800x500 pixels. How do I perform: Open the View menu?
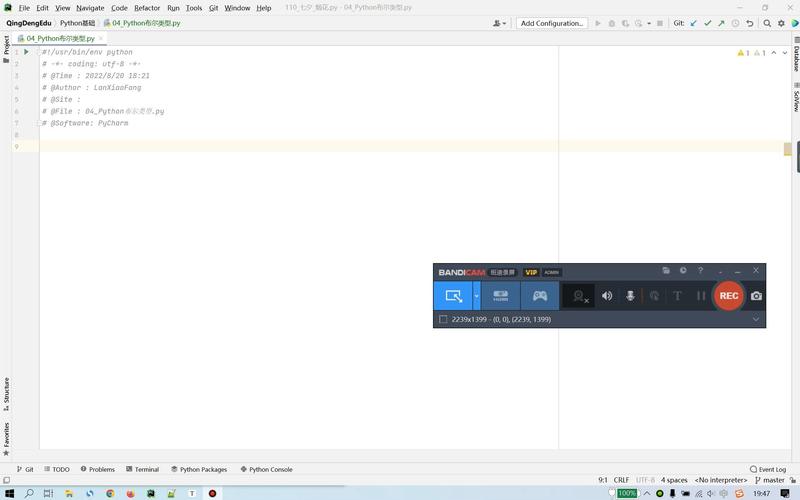[x=63, y=8]
